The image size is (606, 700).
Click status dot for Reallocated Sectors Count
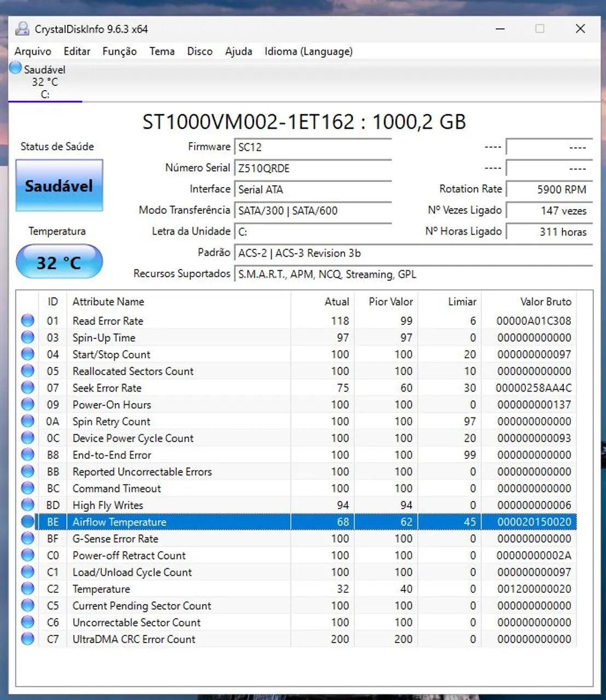(27, 371)
